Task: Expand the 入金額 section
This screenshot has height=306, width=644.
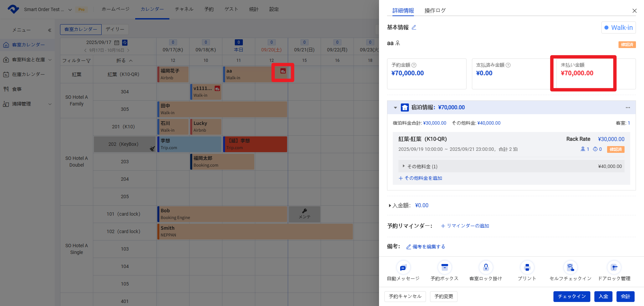Action: pyautogui.click(x=390, y=206)
